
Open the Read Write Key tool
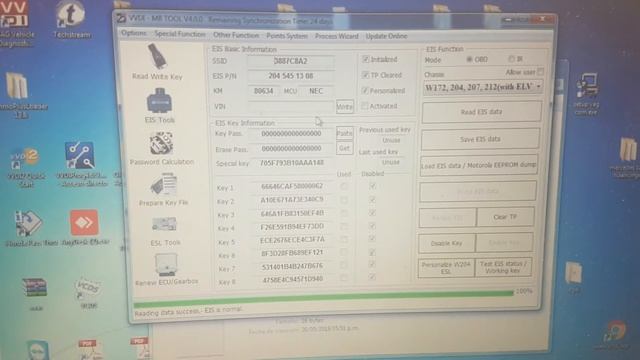pyautogui.click(x=157, y=61)
